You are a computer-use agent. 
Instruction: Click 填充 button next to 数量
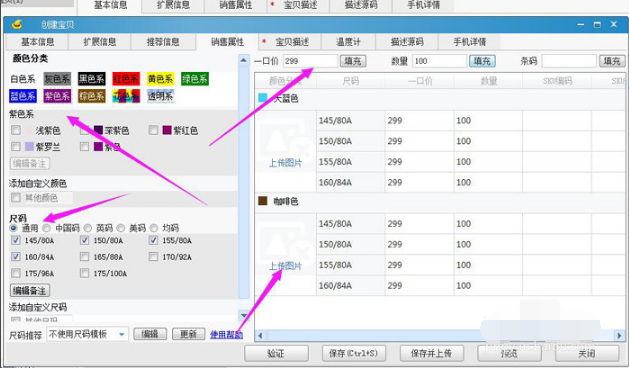[x=482, y=61]
